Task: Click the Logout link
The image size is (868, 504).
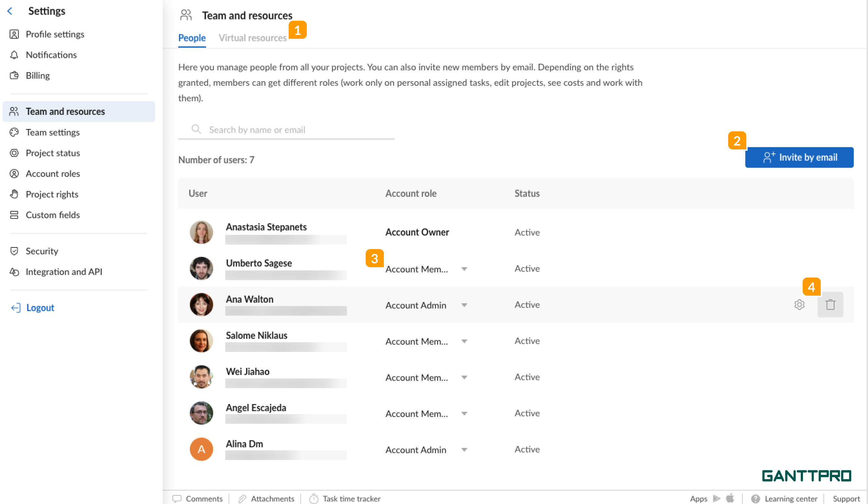Action: coord(40,307)
